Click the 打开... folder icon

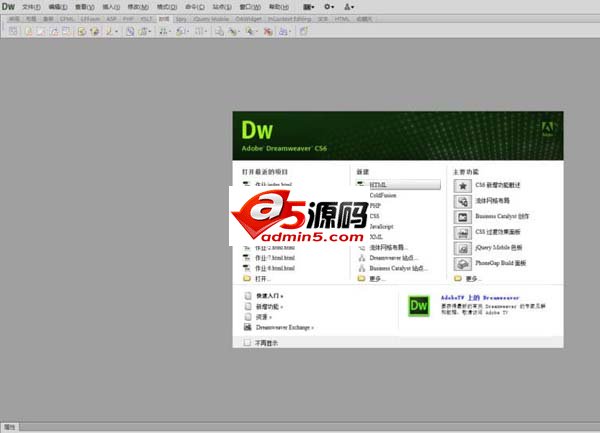(x=247, y=278)
